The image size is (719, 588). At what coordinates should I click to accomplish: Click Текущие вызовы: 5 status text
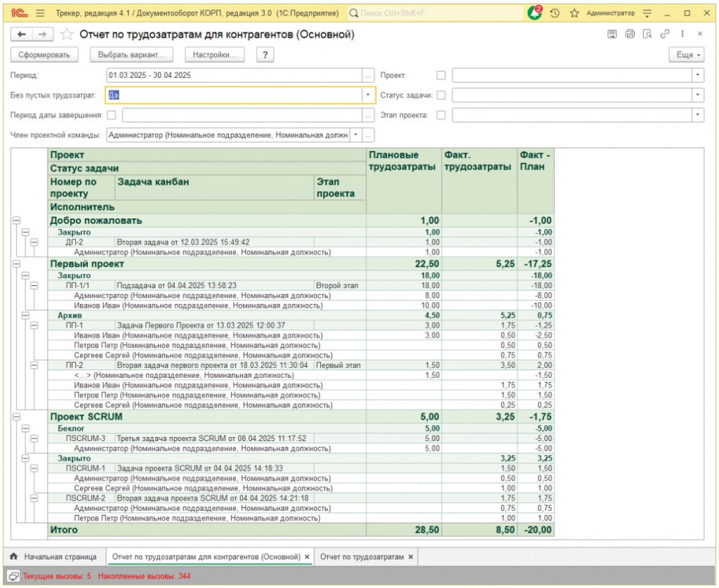[57, 576]
